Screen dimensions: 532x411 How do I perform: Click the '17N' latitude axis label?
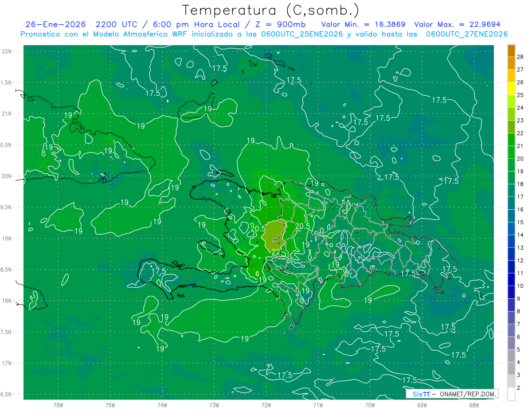tap(7, 363)
